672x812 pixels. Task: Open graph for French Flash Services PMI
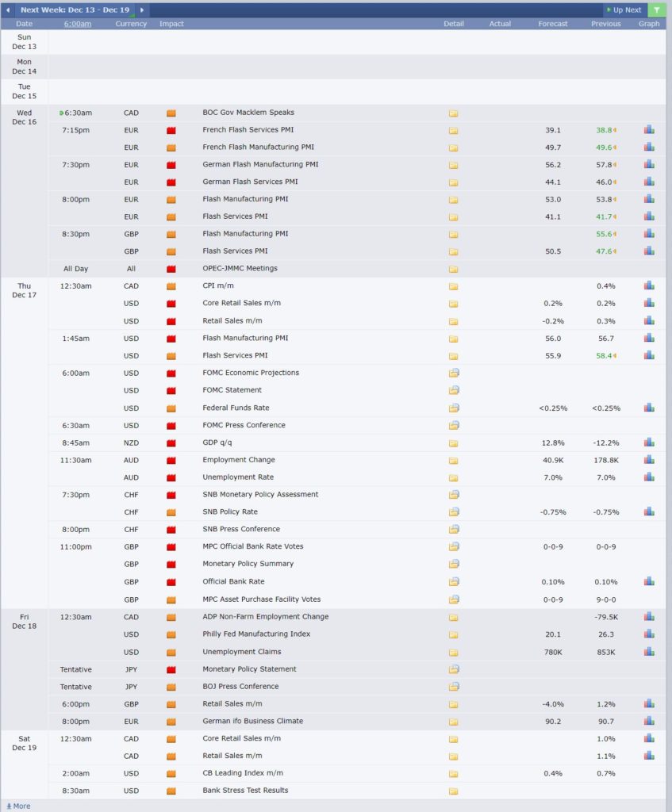coord(649,130)
